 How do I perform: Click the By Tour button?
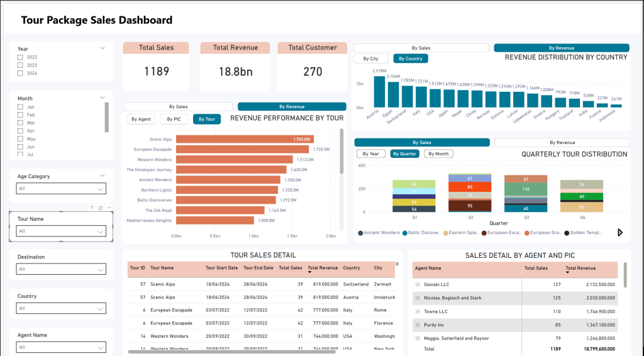207,119
